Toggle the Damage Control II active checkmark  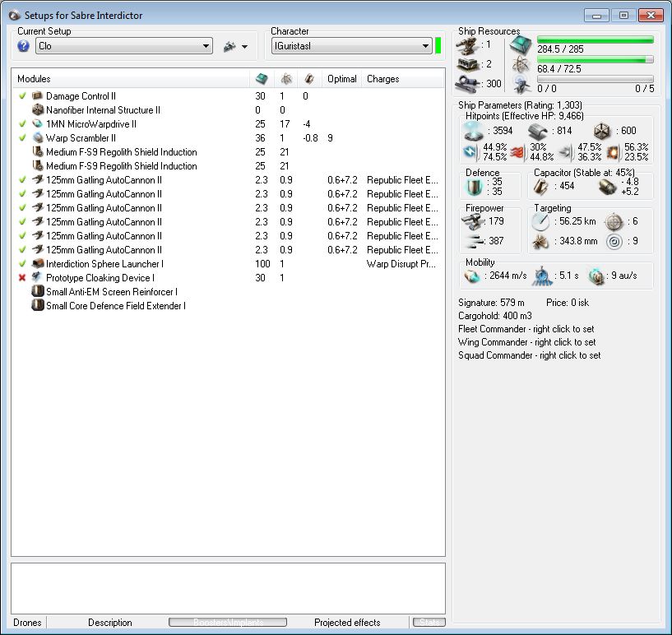coord(22,95)
